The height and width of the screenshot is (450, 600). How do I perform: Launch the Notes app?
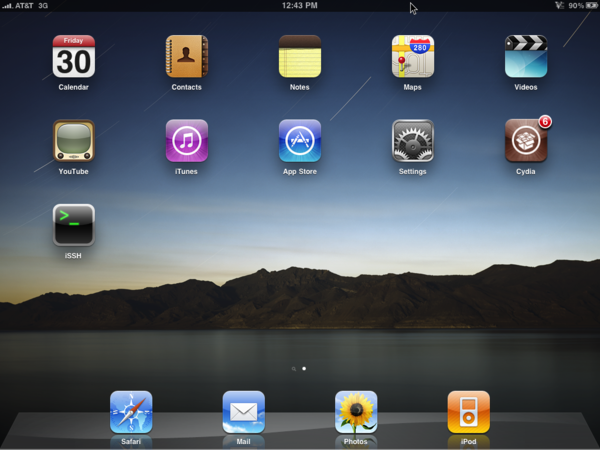point(300,56)
